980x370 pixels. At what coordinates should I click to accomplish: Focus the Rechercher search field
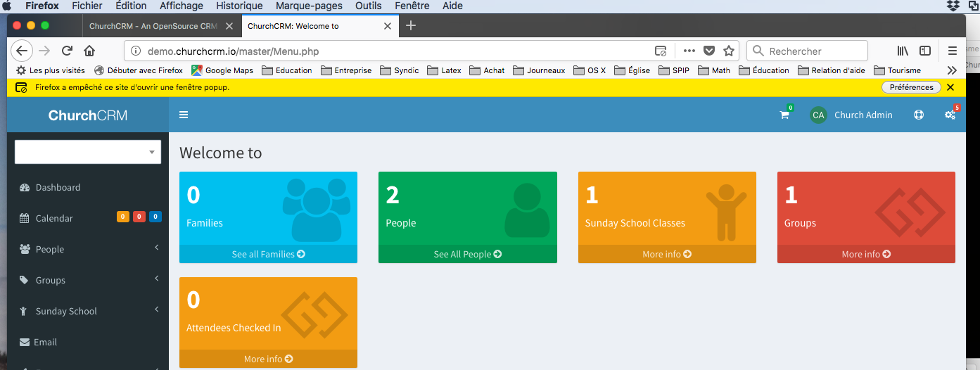(807, 51)
